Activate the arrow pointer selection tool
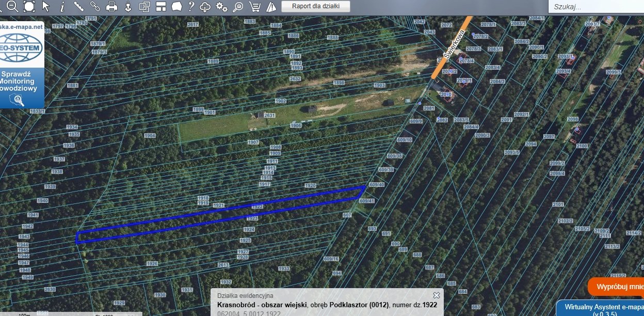The height and width of the screenshot is (316, 644). click(x=46, y=6)
